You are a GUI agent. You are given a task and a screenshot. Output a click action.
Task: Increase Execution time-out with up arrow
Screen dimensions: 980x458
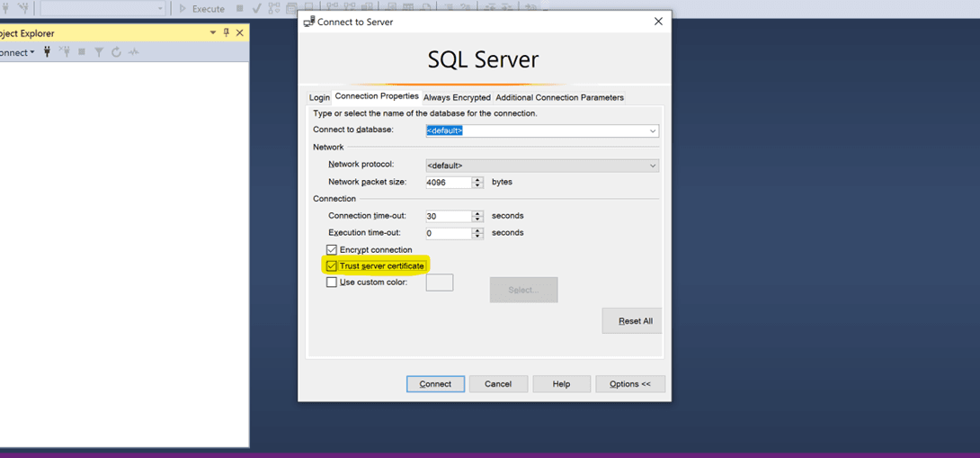click(x=478, y=230)
